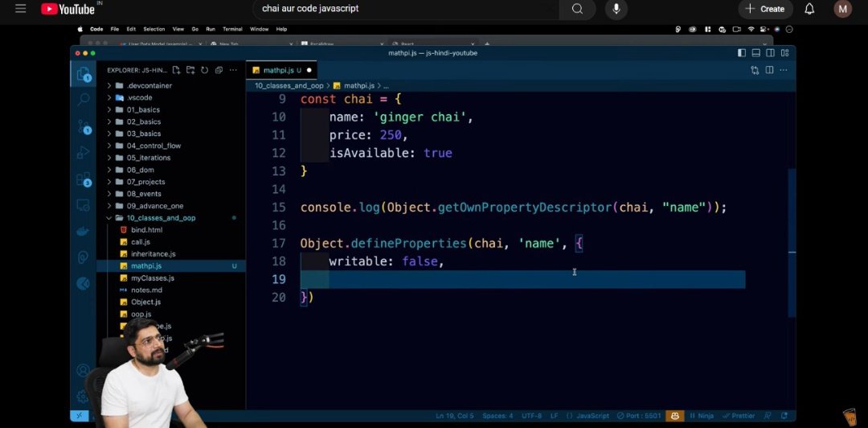Viewport: 868px width, 428px height.
Task: Click the YouTube search magnifier button
Action: pyautogui.click(x=577, y=9)
